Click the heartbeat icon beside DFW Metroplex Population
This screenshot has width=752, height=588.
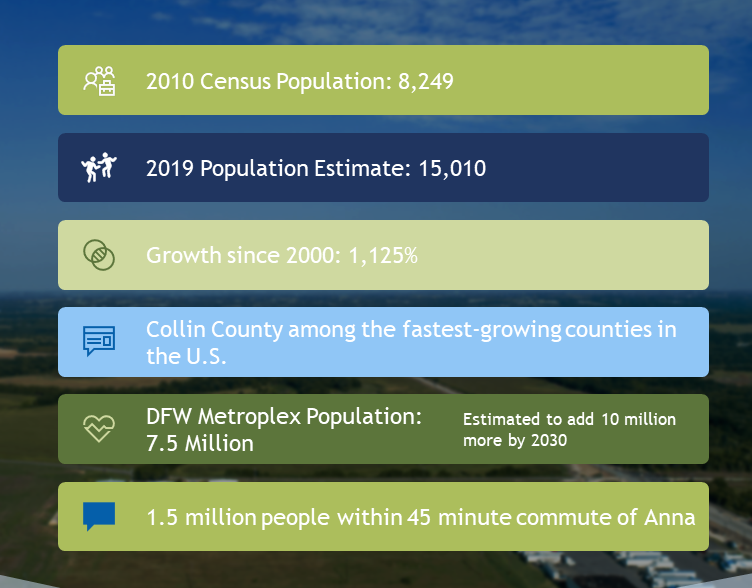click(x=99, y=428)
